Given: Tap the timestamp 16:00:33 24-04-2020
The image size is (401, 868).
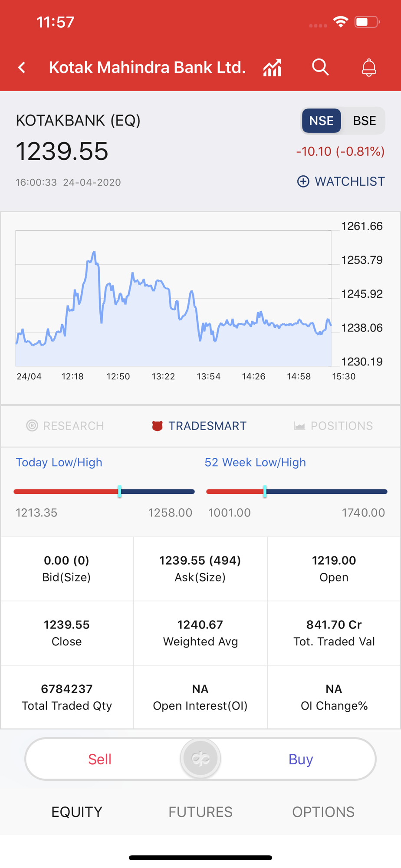Looking at the screenshot, I should (68, 182).
